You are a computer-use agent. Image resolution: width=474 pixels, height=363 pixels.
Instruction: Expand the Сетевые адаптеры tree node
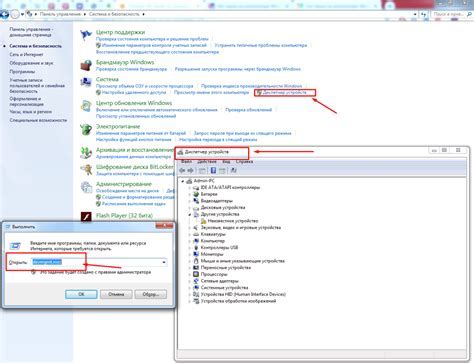(x=190, y=281)
